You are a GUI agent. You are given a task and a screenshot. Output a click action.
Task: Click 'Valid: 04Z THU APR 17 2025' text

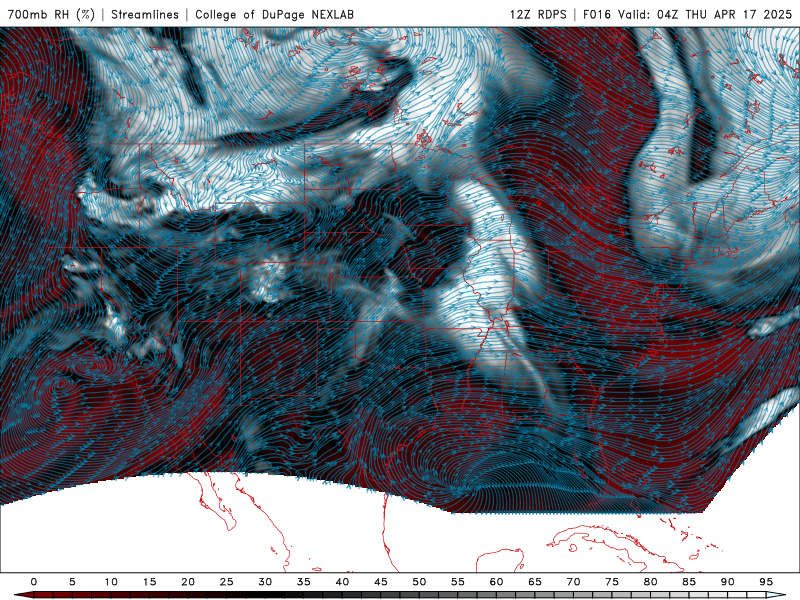tap(705, 14)
